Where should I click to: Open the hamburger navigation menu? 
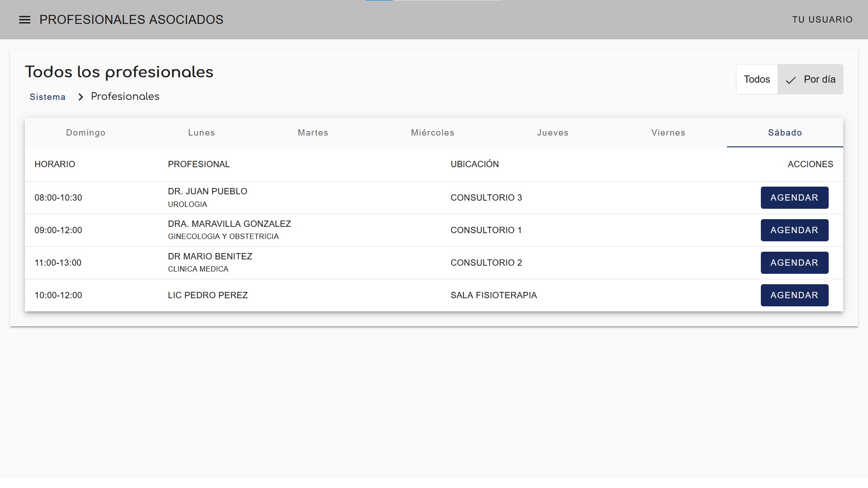pos(24,20)
